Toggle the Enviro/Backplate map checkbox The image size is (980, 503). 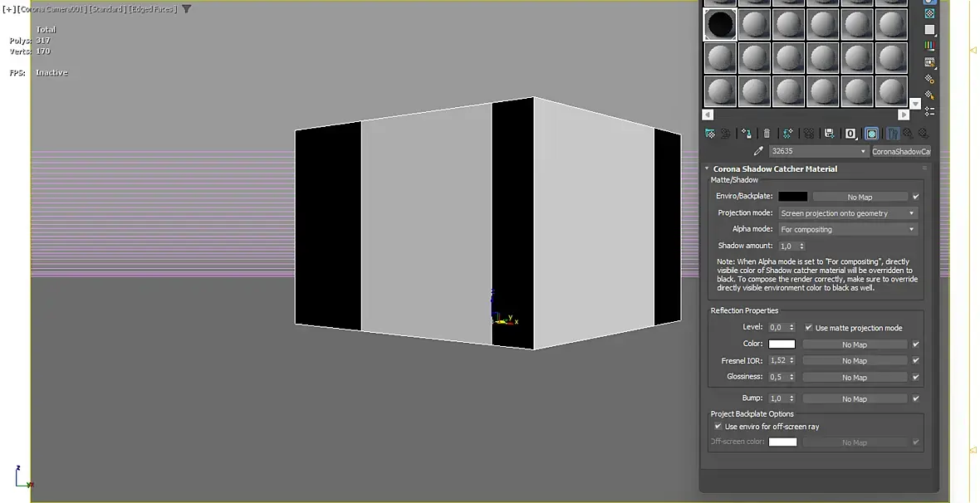[x=915, y=197]
